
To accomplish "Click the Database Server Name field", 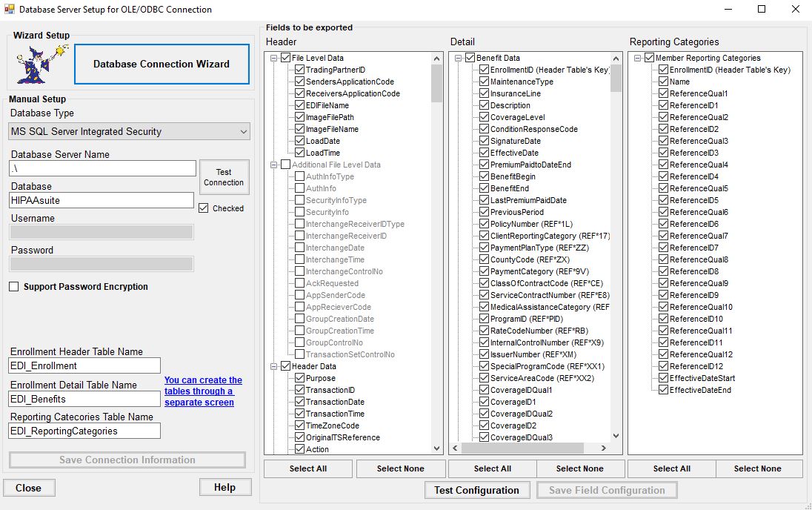I will (102, 168).
